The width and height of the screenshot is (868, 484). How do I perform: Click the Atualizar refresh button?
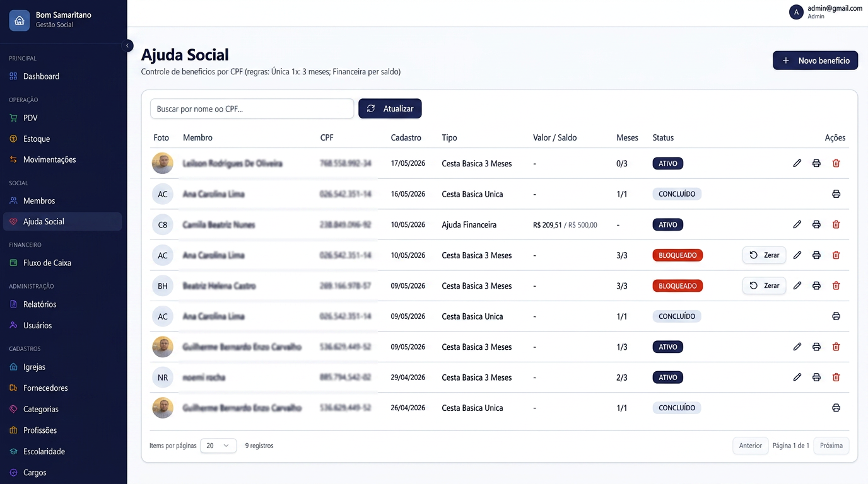[x=390, y=108]
